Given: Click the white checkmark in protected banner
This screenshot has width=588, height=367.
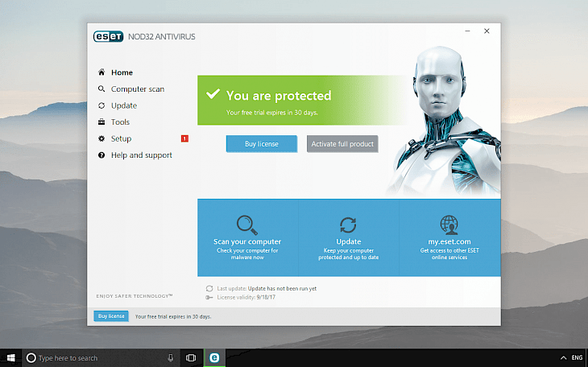Looking at the screenshot, I should pyautogui.click(x=213, y=94).
